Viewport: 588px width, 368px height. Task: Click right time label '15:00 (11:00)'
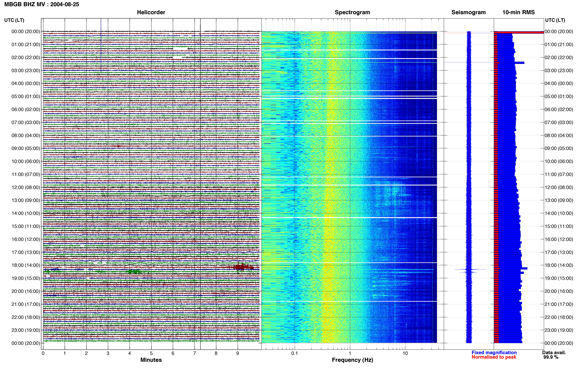coord(559,226)
